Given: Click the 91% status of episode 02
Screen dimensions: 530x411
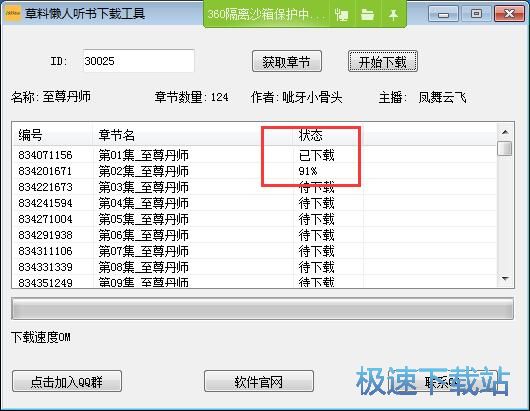Looking at the screenshot, I should point(308,171).
